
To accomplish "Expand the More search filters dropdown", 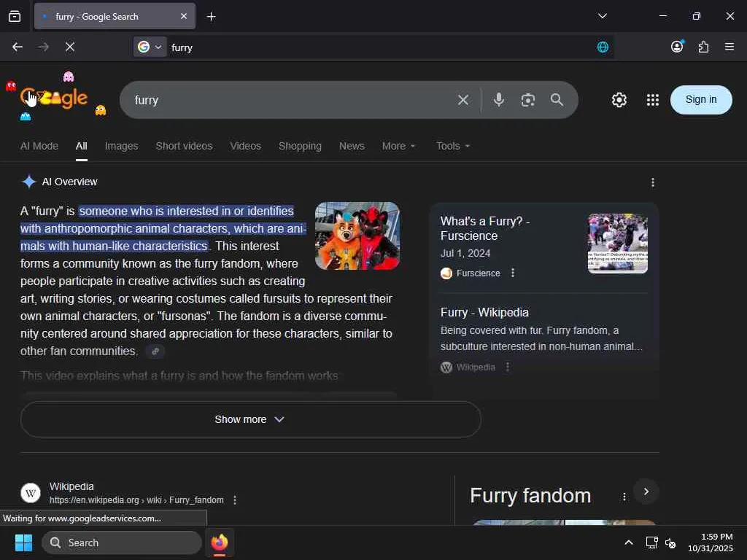I will [398, 146].
